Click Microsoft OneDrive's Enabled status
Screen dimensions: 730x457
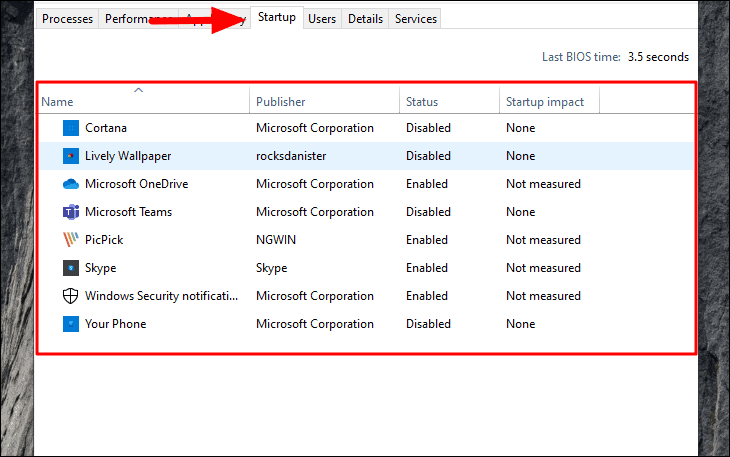click(x=427, y=184)
